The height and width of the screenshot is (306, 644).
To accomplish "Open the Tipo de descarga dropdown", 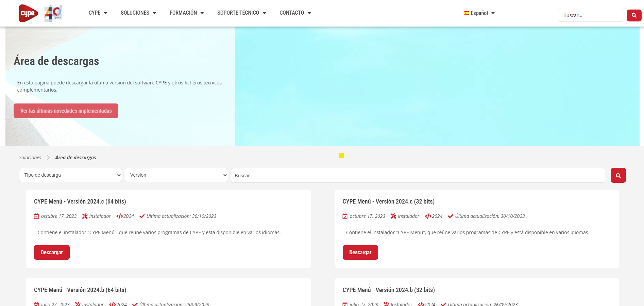I will [x=70, y=175].
